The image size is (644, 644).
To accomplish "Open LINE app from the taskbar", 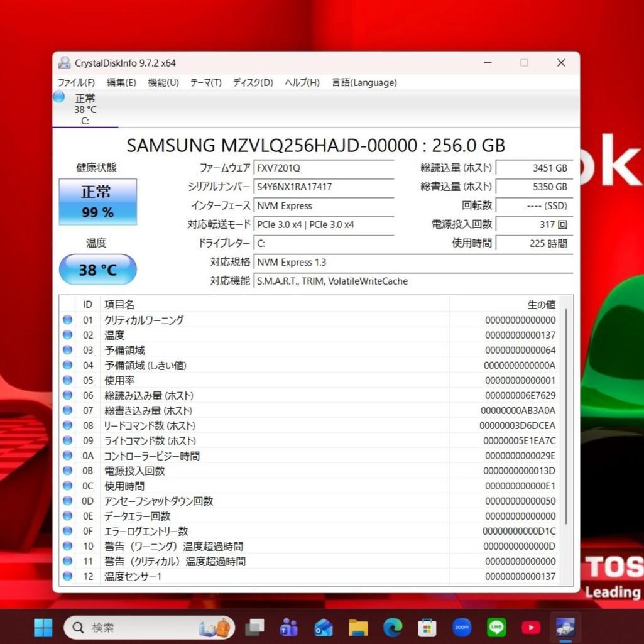I will click(496, 627).
